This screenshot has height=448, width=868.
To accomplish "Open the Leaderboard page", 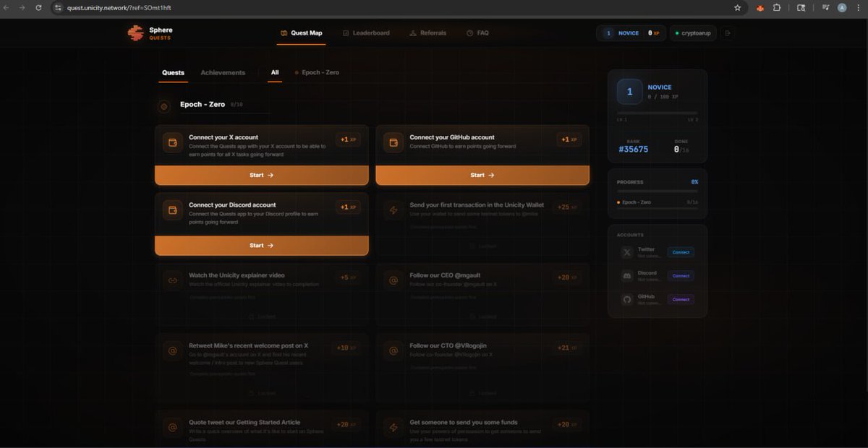I will click(x=366, y=33).
